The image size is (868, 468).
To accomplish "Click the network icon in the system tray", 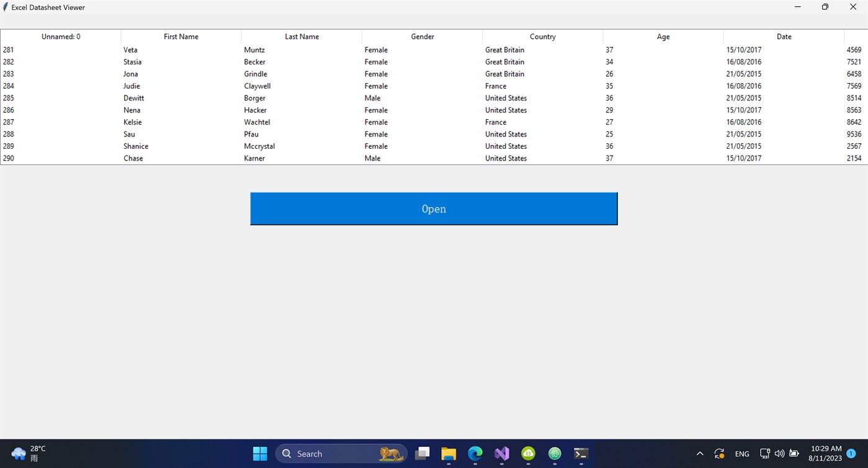I will coord(764,453).
